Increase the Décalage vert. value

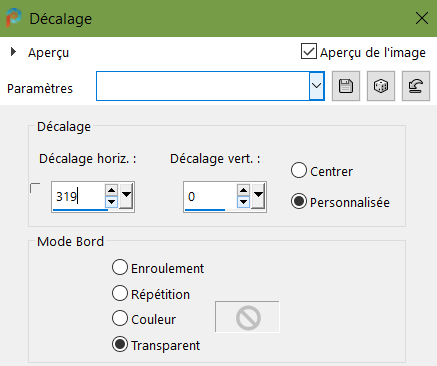coord(243,190)
